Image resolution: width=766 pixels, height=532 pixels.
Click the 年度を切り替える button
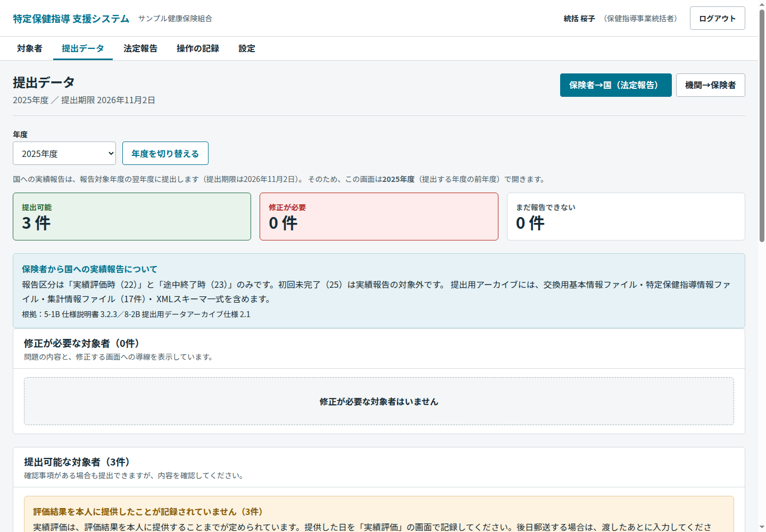click(165, 153)
